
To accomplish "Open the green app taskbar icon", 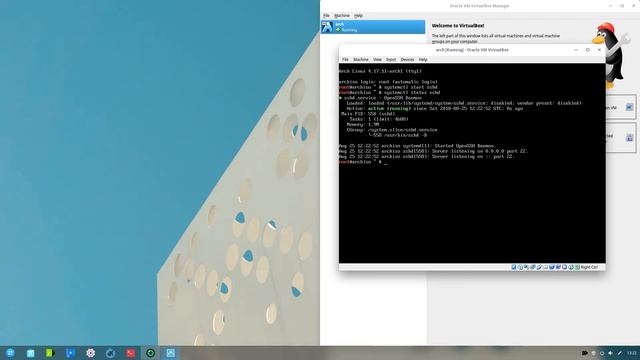I will [50, 353].
